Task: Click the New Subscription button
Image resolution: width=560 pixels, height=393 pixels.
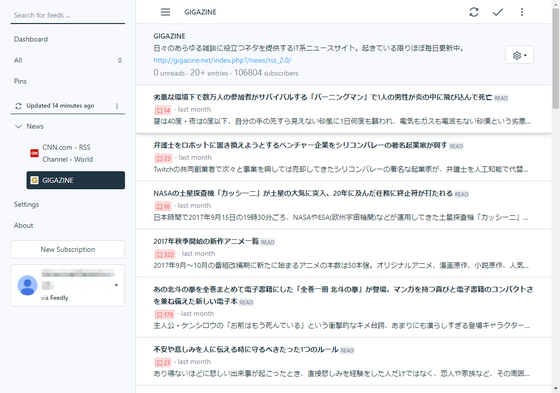Action: coord(68,249)
